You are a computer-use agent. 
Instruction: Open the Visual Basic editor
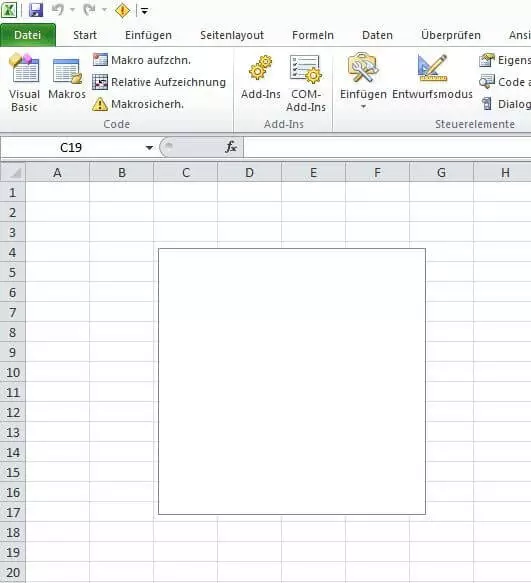pyautogui.click(x=24, y=83)
